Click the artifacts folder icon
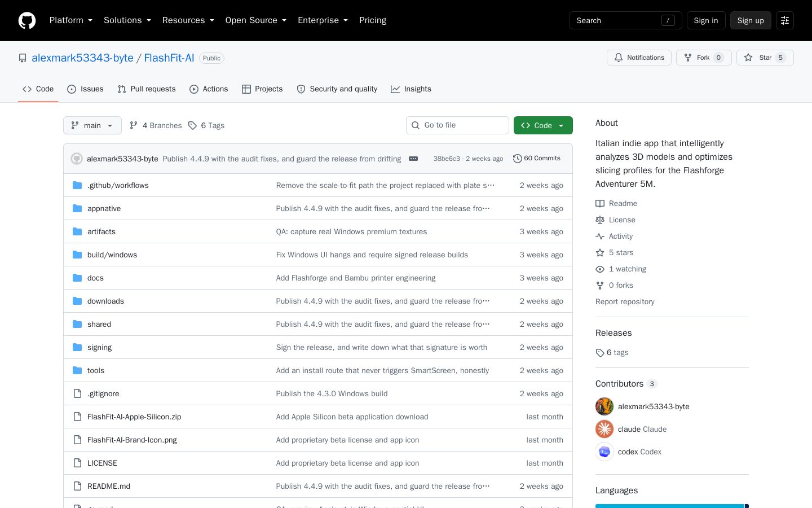Viewport: 812px width, 508px height. 77,231
